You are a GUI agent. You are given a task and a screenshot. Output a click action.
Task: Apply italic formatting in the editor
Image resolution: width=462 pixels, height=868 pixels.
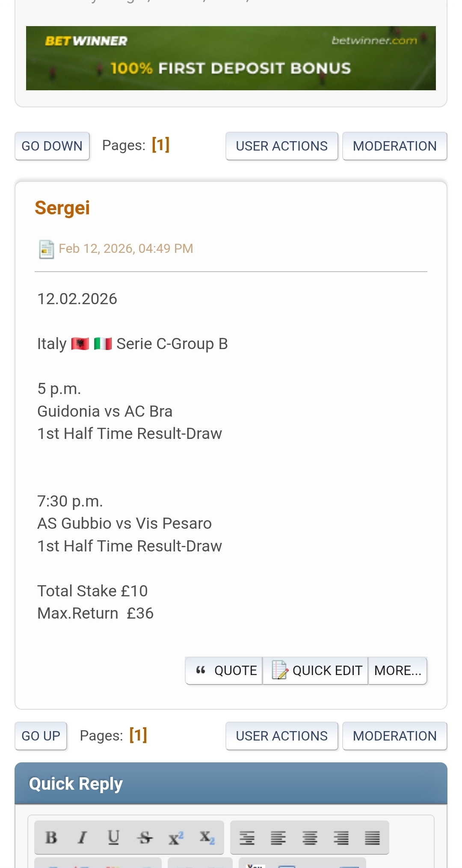pyautogui.click(x=82, y=837)
